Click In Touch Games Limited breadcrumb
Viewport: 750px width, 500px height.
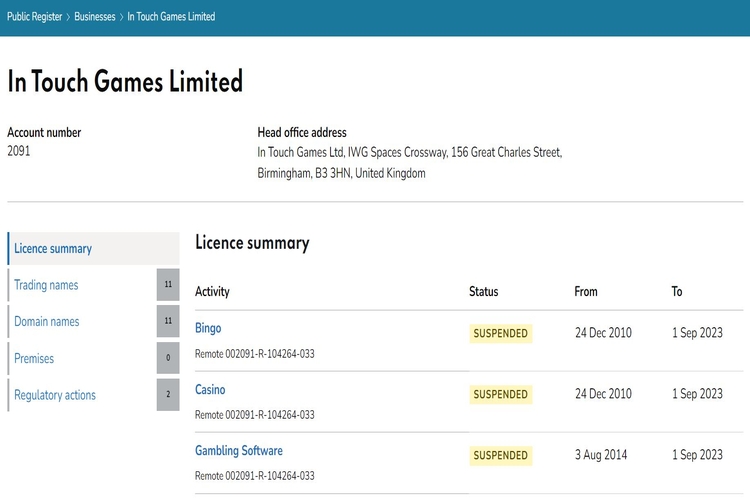click(x=171, y=17)
